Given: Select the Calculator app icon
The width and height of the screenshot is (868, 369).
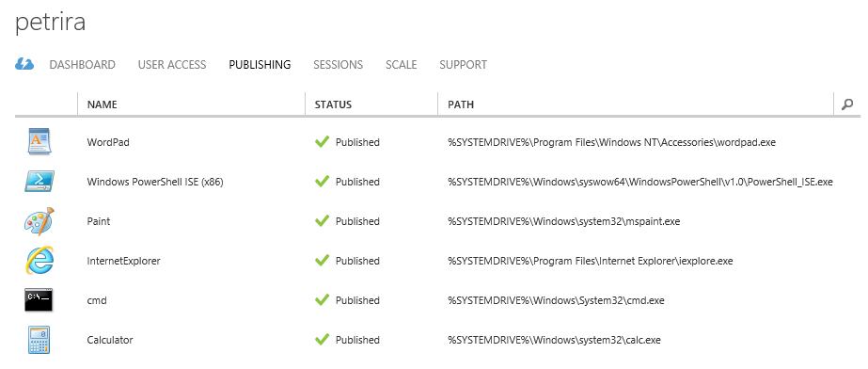Looking at the screenshot, I should pyautogui.click(x=39, y=340).
